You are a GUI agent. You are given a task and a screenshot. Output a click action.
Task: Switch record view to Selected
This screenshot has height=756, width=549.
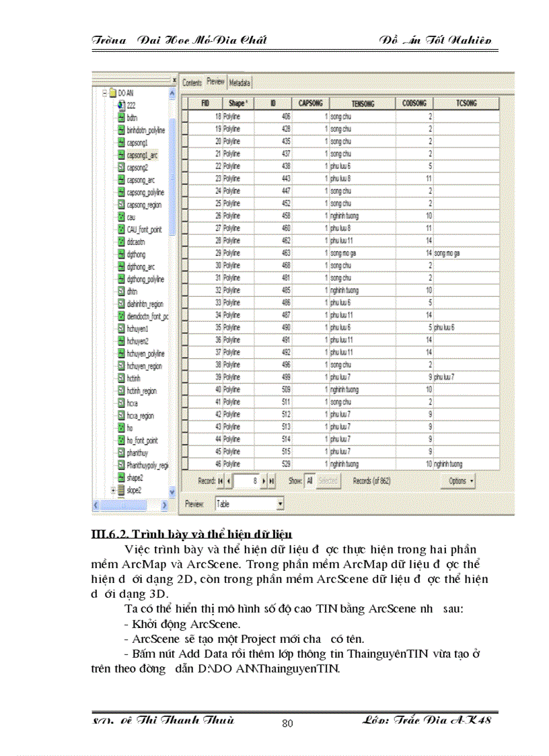pyautogui.click(x=328, y=481)
